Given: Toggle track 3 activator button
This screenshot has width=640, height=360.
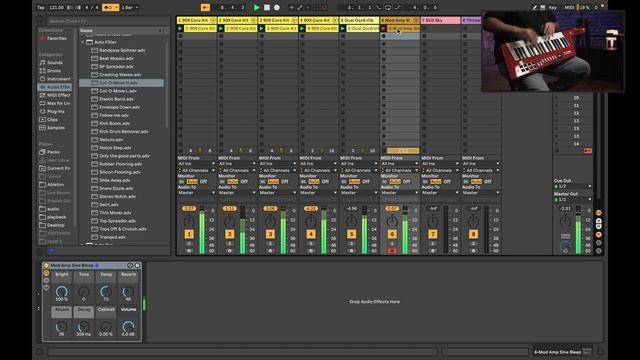Looking at the screenshot, I should [270, 234].
